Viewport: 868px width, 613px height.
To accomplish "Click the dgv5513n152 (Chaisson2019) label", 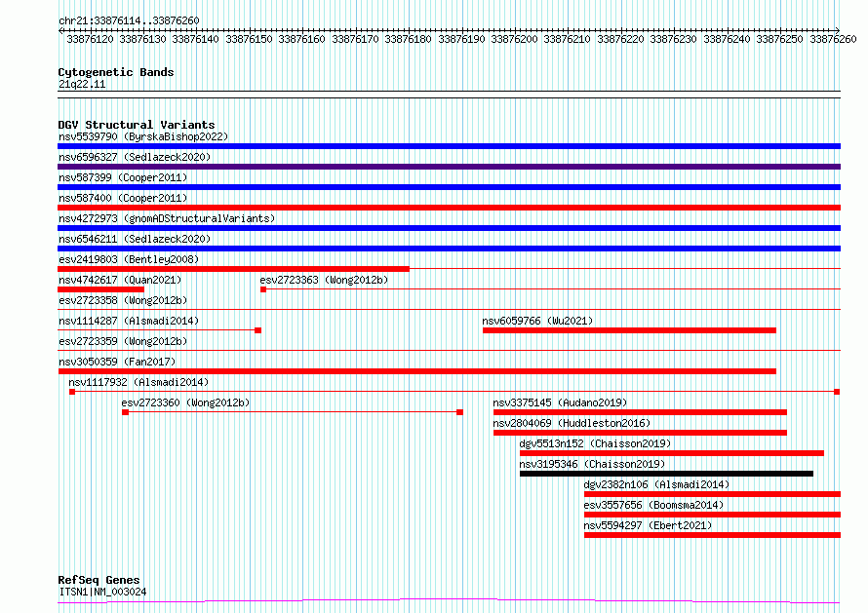I will 595,443.
